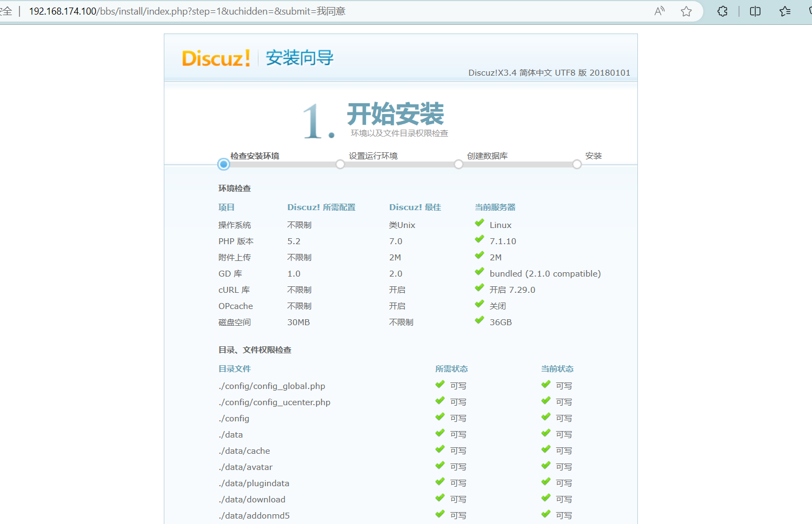Click the Discuz! 所需配置 column header
Image resolution: width=812 pixels, height=524 pixels.
[x=322, y=207]
